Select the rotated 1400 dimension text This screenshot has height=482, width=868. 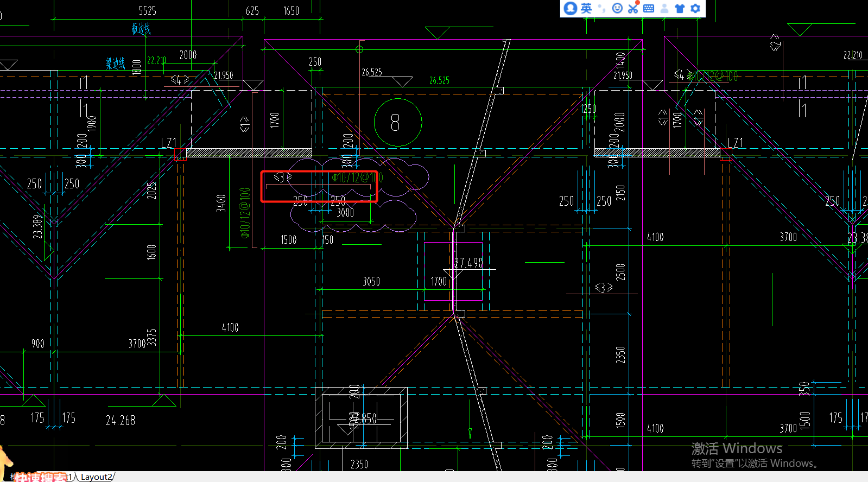tap(620, 60)
